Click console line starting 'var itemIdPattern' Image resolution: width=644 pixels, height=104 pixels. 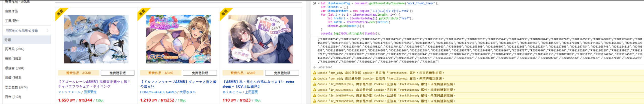pos(367,11)
